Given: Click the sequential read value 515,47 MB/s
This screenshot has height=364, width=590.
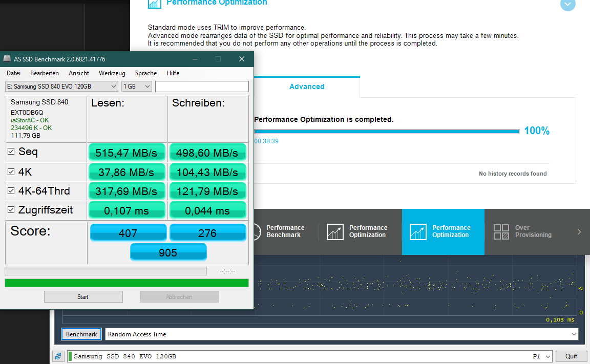Looking at the screenshot, I should (x=127, y=153).
